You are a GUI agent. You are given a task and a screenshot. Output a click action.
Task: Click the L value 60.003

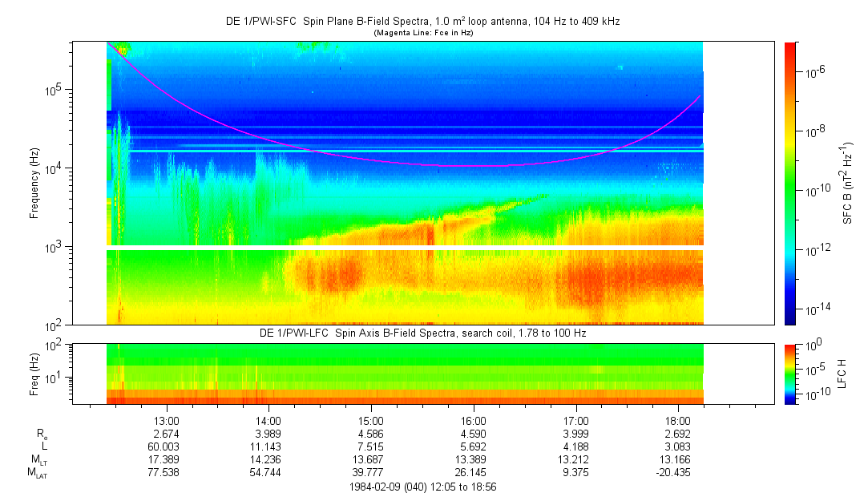pyautogui.click(x=166, y=446)
